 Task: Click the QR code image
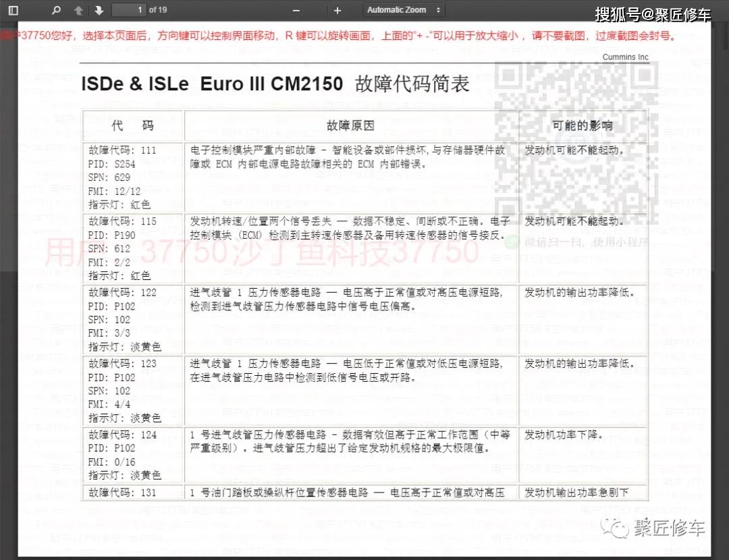coord(576,144)
